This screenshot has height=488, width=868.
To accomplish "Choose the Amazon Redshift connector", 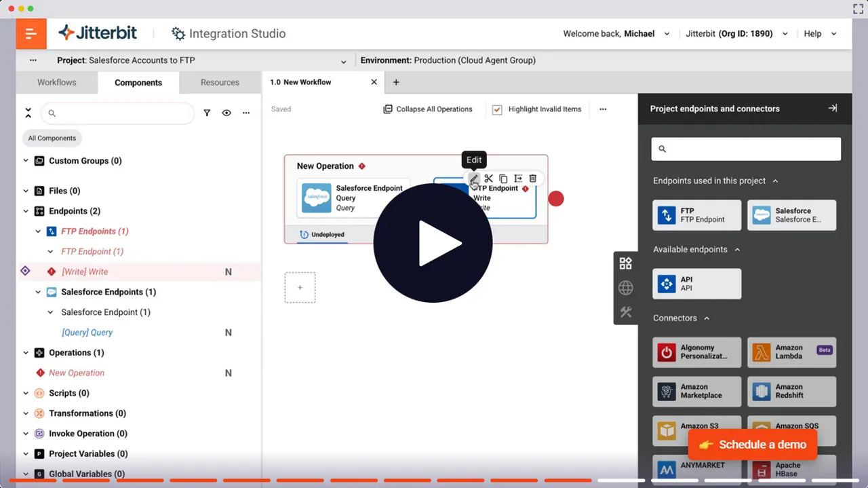I will point(792,392).
